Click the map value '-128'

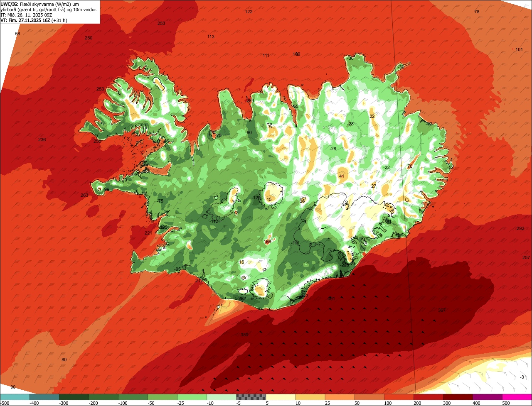(x=256, y=198)
